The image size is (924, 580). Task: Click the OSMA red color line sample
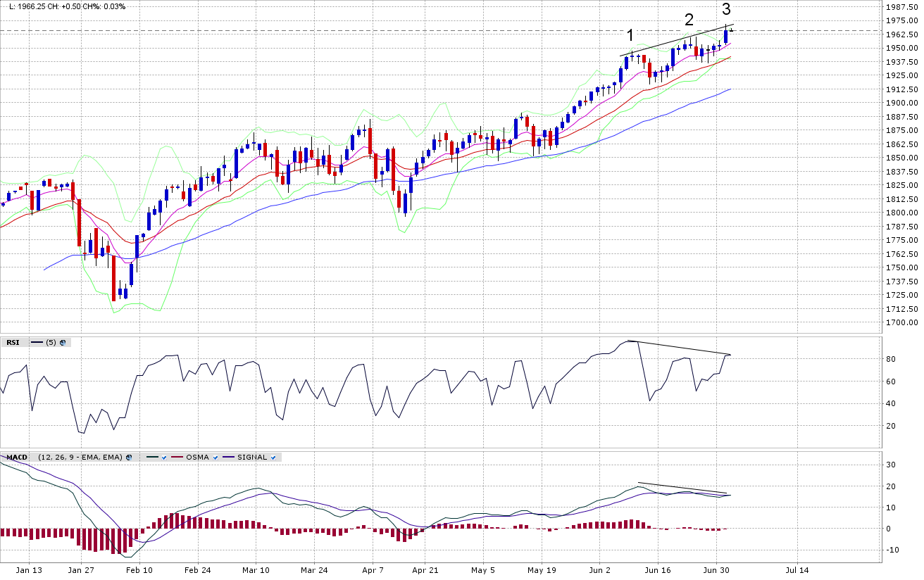point(177,458)
